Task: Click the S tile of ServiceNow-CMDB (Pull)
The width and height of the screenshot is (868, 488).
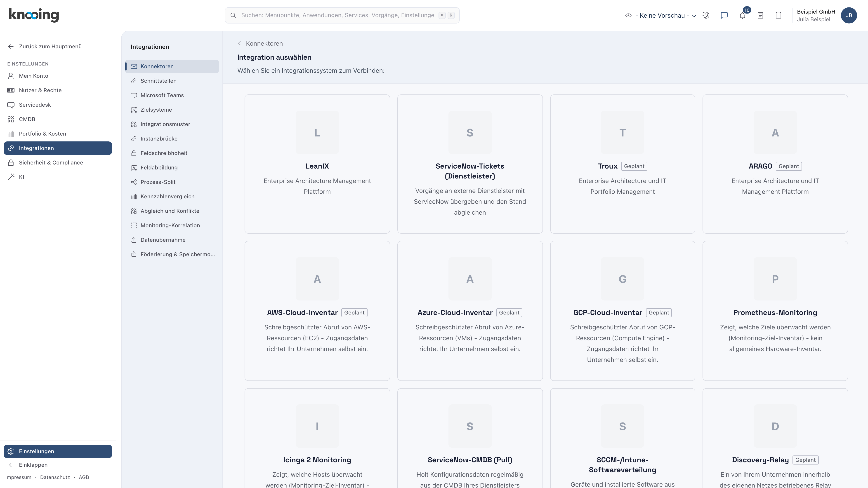Action: [470, 426]
